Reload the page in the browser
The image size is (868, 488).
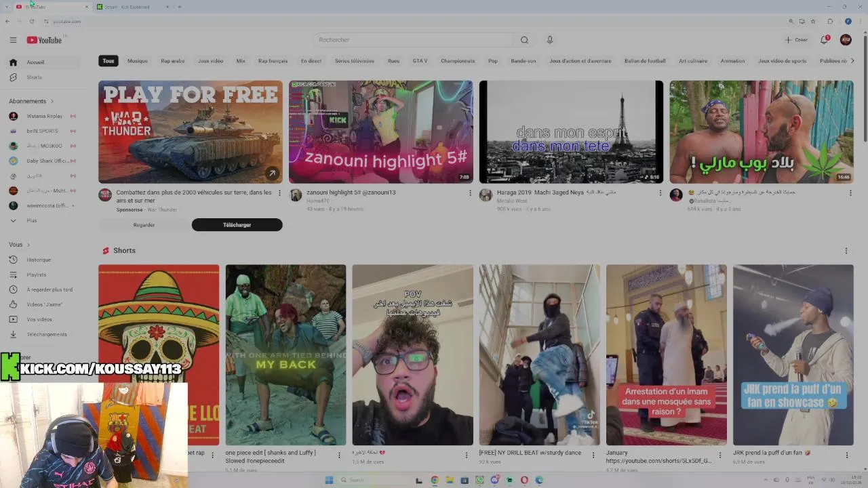tap(31, 21)
